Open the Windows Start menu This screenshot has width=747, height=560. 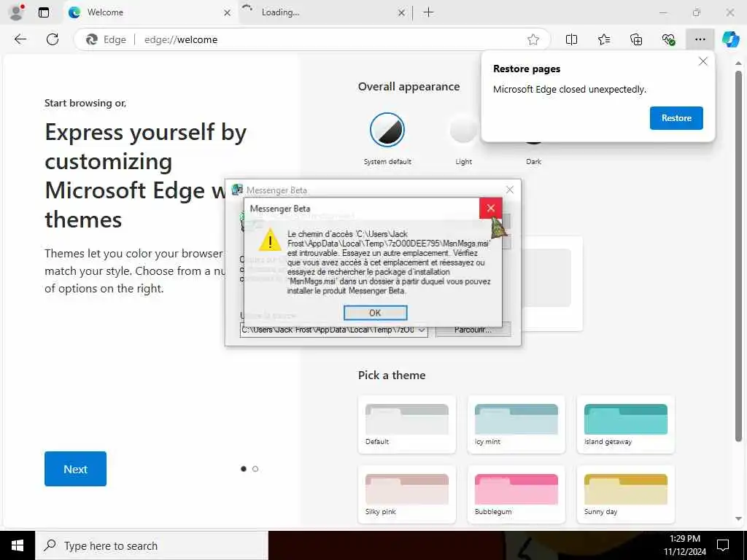(x=18, y=545)
